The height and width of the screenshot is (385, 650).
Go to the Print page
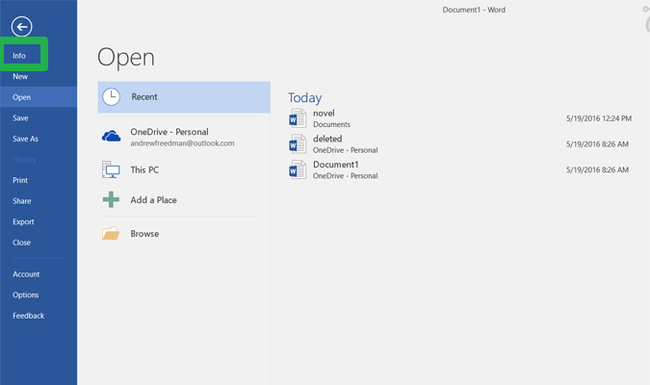[x=20, y=180]
